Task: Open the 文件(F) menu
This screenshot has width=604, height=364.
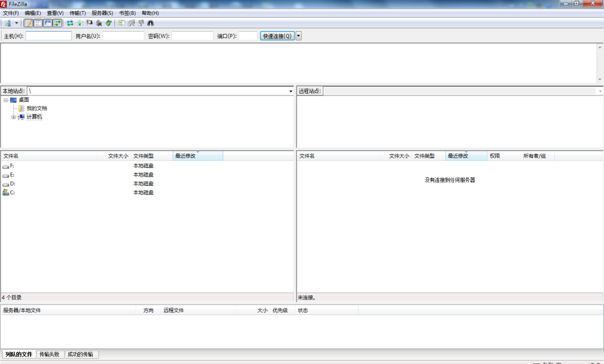Action: click(11, 13)
